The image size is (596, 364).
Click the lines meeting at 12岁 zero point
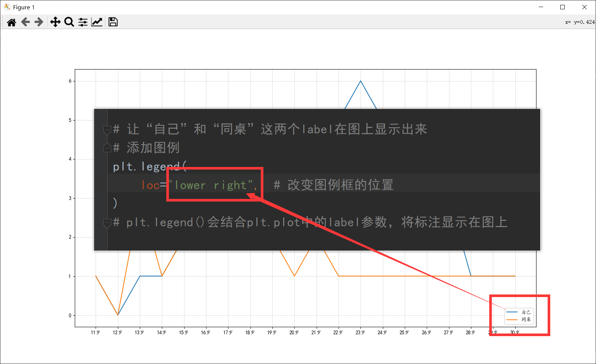click(x=118, y=315)
